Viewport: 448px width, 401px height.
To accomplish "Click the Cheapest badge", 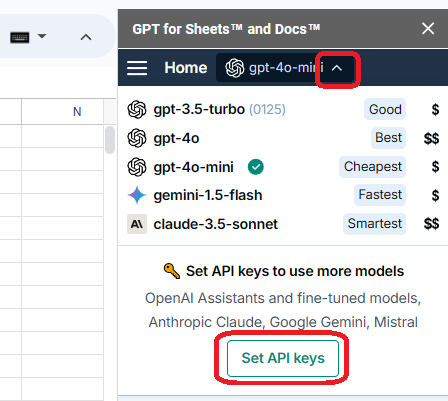I will [373, 167].
